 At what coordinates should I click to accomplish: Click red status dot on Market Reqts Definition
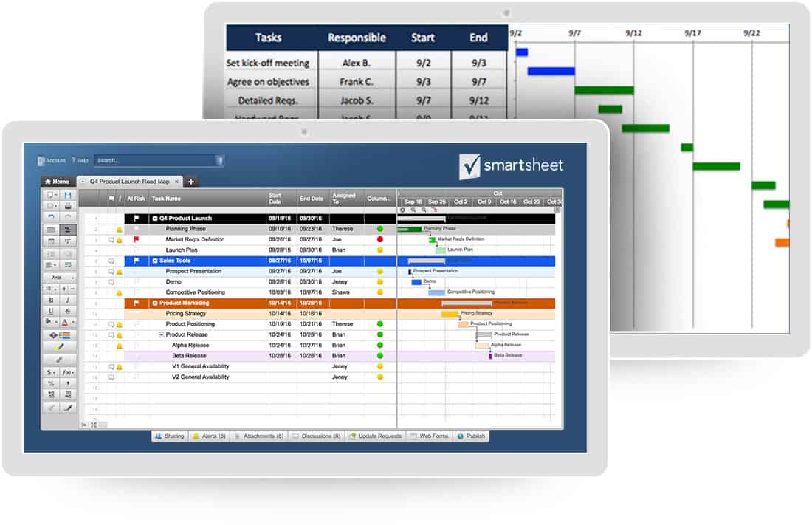point(379,239)
